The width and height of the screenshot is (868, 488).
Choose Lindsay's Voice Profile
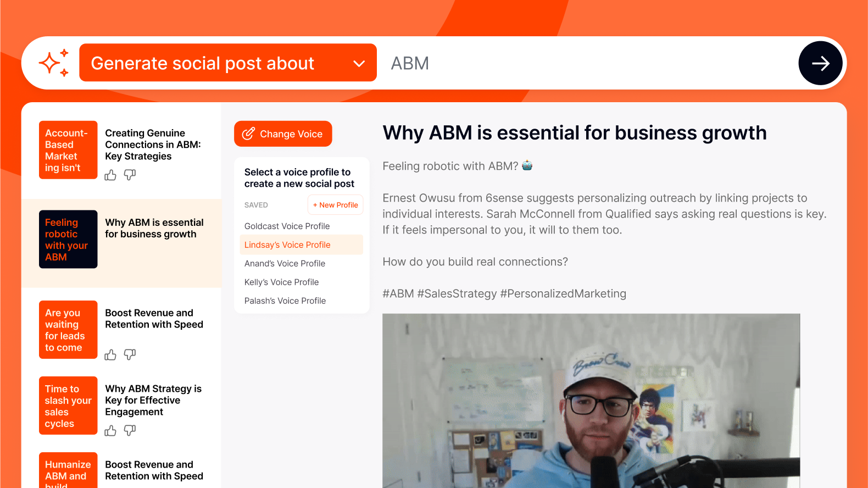(x=287, y=245)
